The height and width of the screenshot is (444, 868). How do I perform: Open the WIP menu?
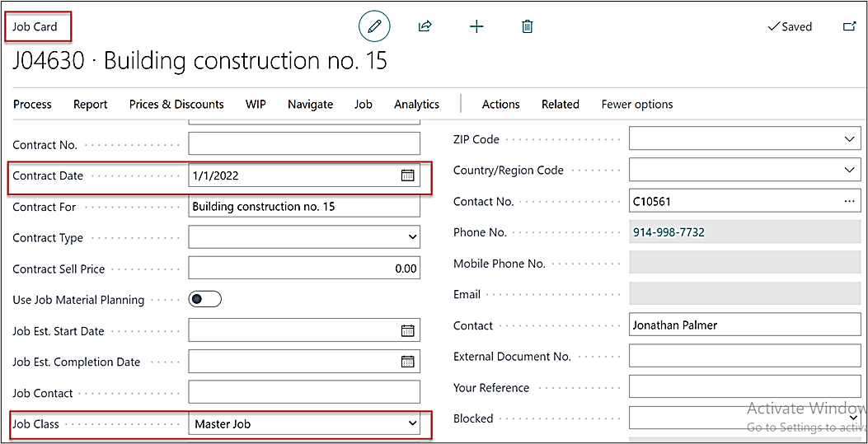tap(256, 105)
